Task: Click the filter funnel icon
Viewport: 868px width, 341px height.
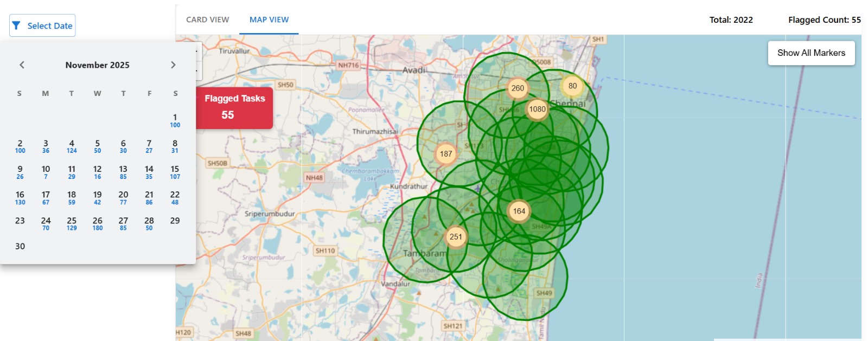Action: click(16, 25)
